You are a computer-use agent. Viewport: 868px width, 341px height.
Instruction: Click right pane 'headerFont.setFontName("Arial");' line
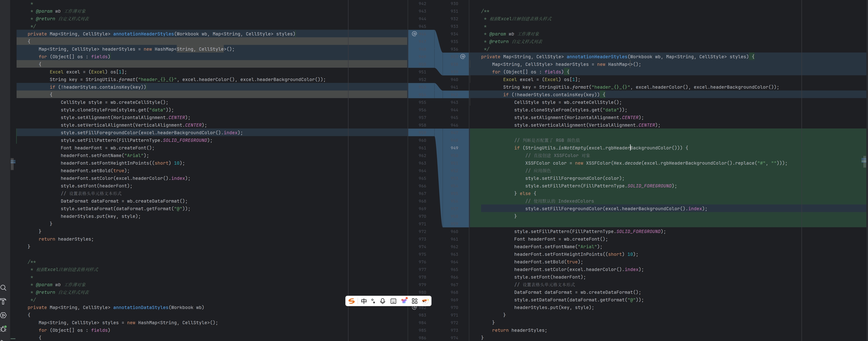[558, 247]
